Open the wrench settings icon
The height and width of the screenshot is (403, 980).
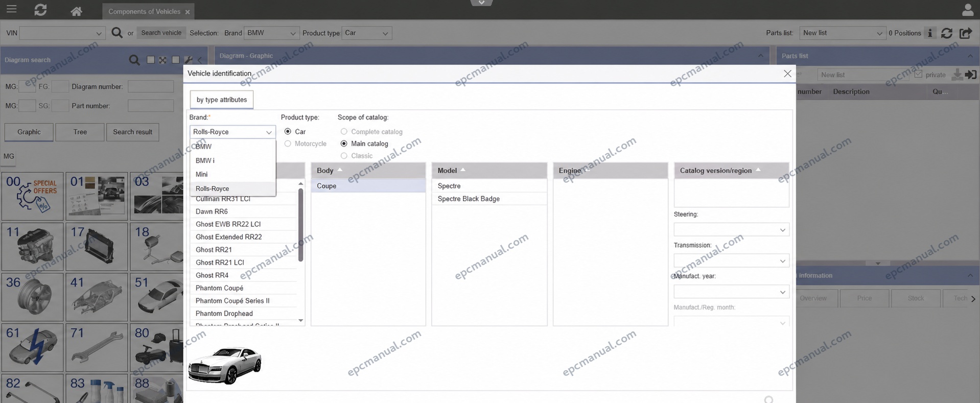coord(189,60)
